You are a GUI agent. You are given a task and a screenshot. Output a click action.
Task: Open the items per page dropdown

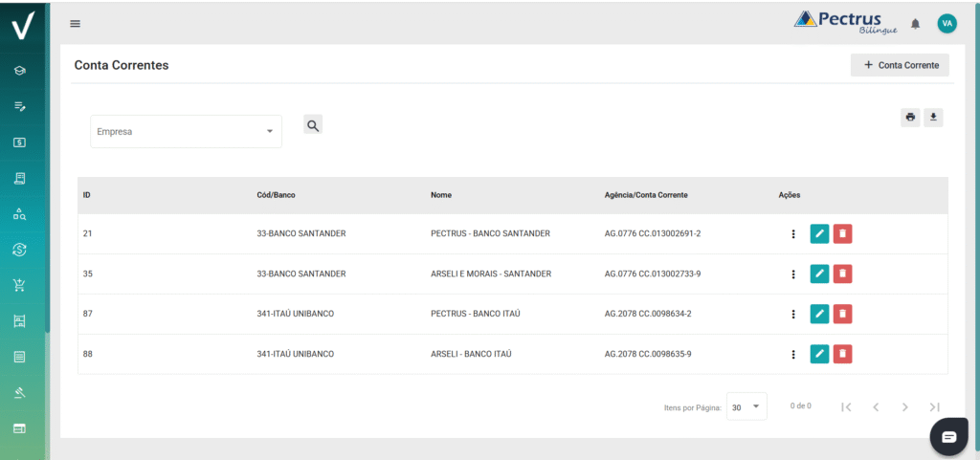[746, 406]
